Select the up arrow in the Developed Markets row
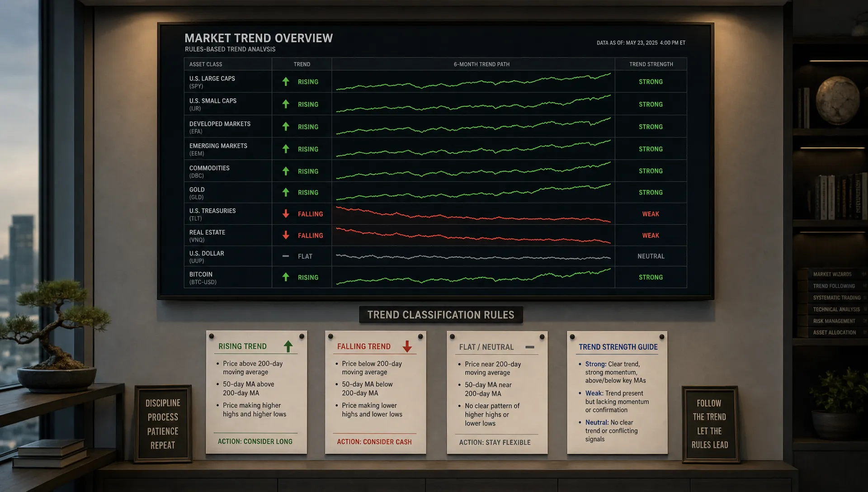 coord(286,127)
